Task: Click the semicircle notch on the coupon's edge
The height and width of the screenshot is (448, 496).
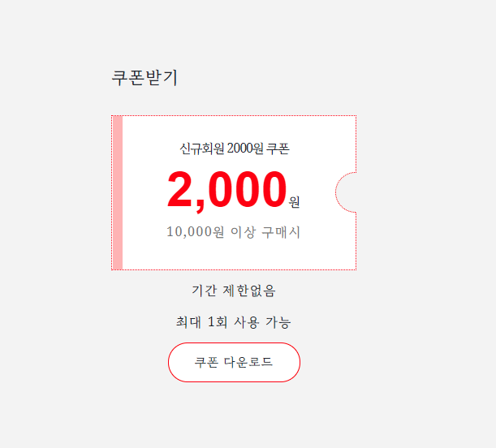Action: 347,192
